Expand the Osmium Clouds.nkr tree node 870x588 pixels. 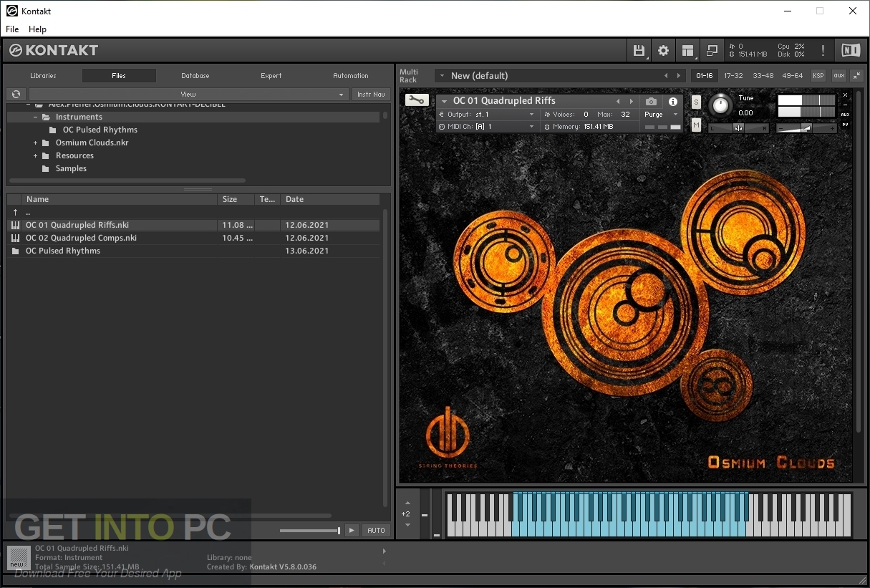pos(35,143)
